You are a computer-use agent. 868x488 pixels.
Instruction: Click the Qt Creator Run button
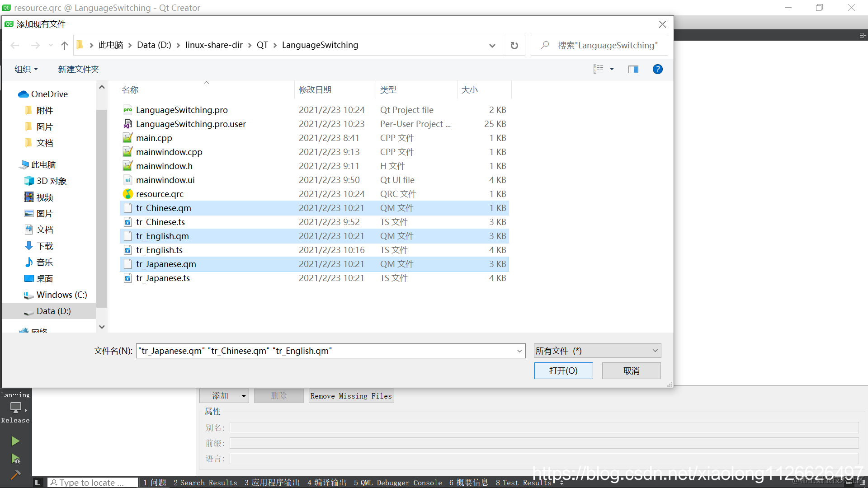coord(15,441)
